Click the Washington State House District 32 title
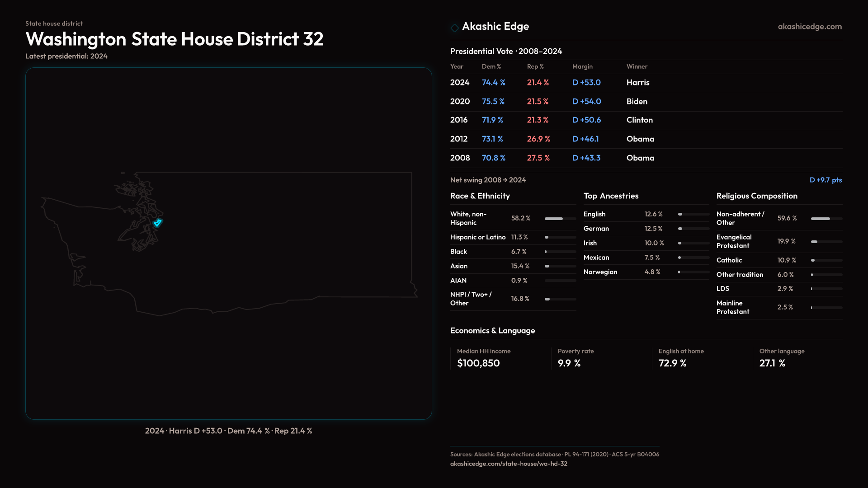Image resolution: width=868 pixels, height=488 pixels. [x=175, y=39]
